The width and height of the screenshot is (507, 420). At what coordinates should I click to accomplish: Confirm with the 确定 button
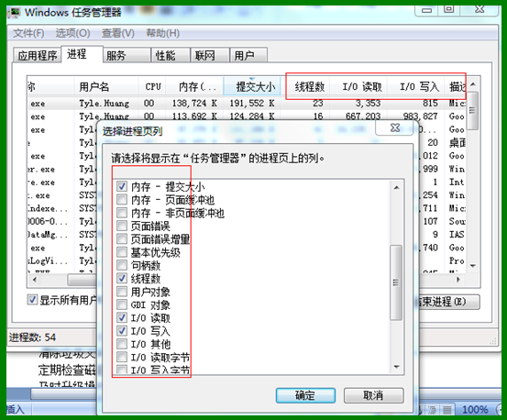click(305, 395)
